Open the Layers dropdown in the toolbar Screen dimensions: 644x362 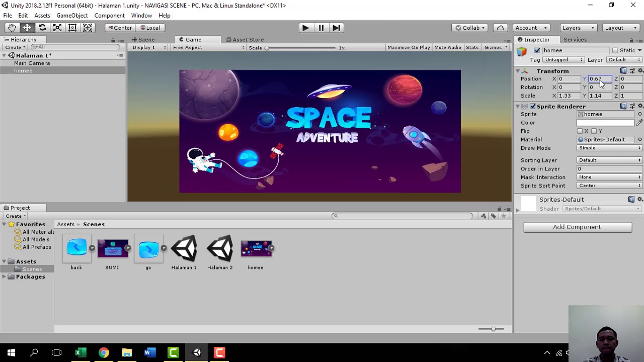tap(578, 28)
